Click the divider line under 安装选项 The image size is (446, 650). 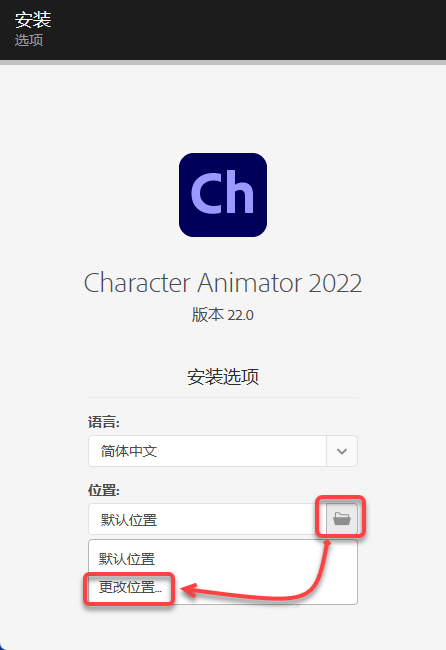223,397
